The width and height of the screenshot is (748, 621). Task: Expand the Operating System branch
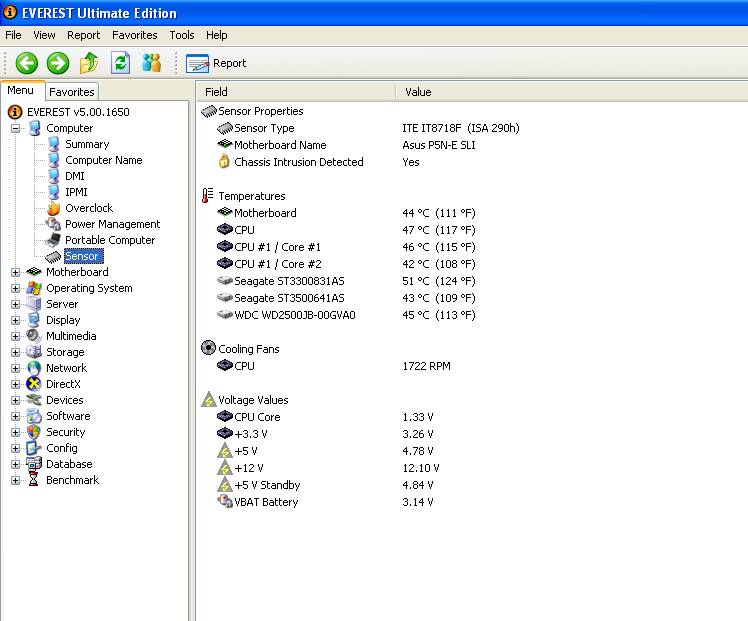coord(15,289)
